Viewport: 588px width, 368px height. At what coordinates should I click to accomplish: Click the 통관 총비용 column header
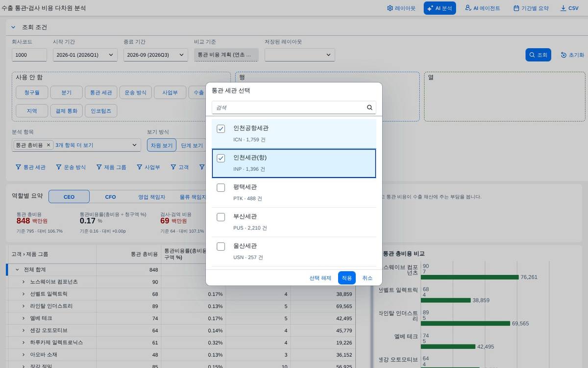point(129,254)
